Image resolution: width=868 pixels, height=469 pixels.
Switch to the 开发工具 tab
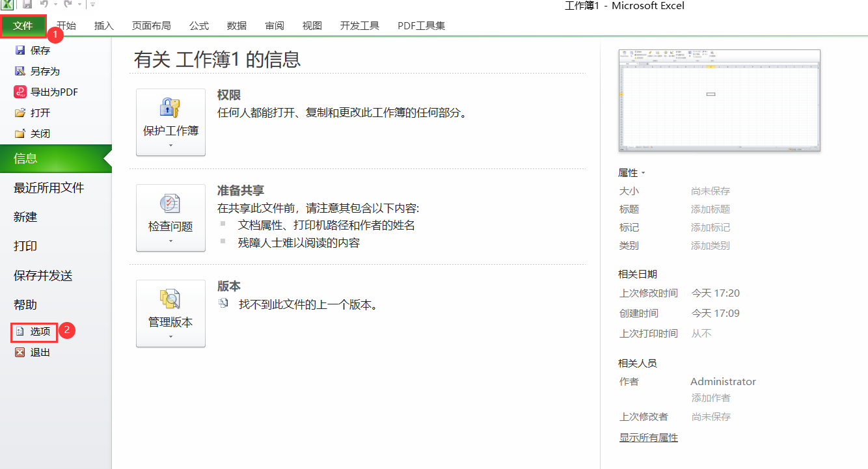360,26
